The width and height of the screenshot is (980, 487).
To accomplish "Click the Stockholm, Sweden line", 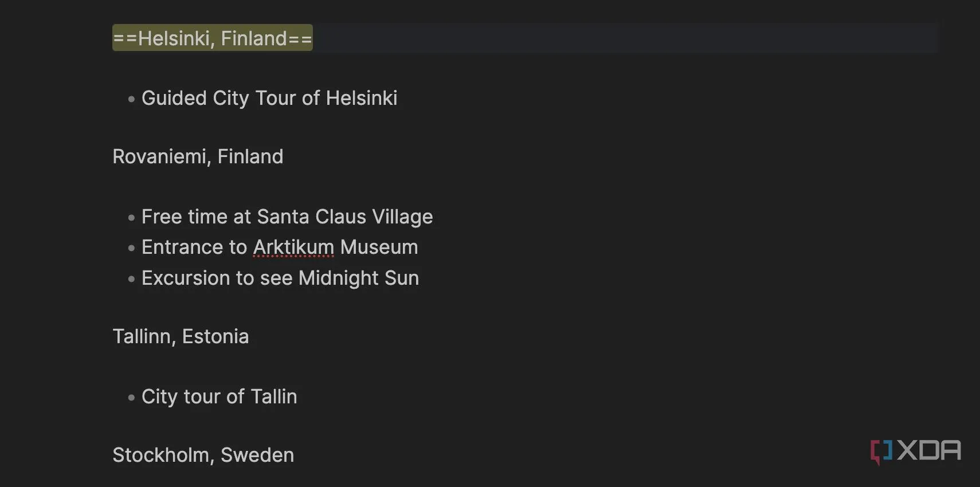I will click(203, 455).
